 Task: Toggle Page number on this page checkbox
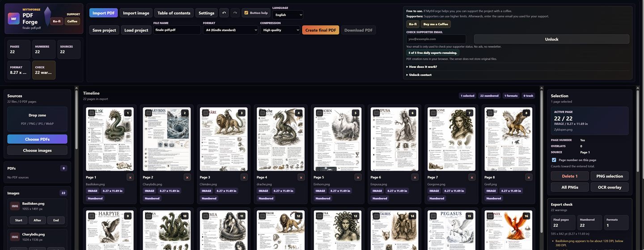(x=554, y=160)
